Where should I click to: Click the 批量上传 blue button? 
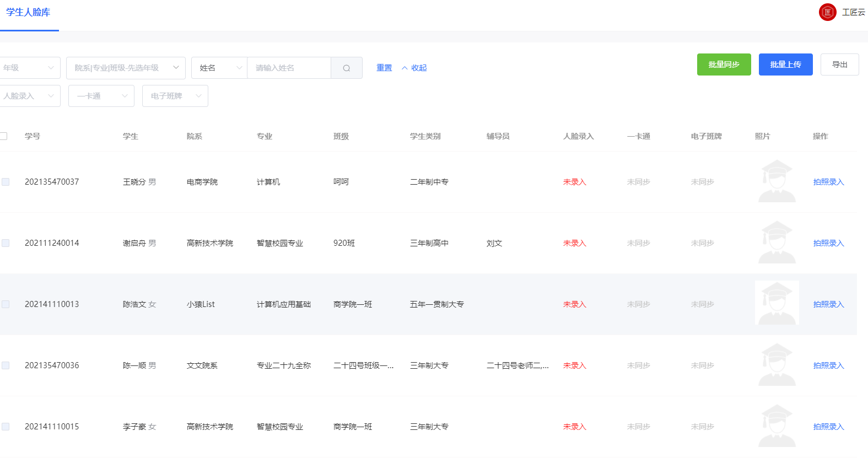(x=786, y=64)
